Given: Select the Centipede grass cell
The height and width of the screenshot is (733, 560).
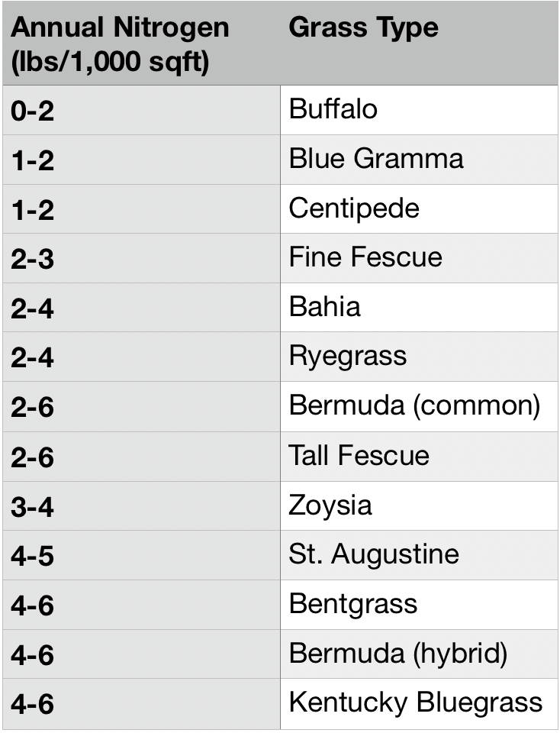Looking at the screenshot, I should click(419, 209).
